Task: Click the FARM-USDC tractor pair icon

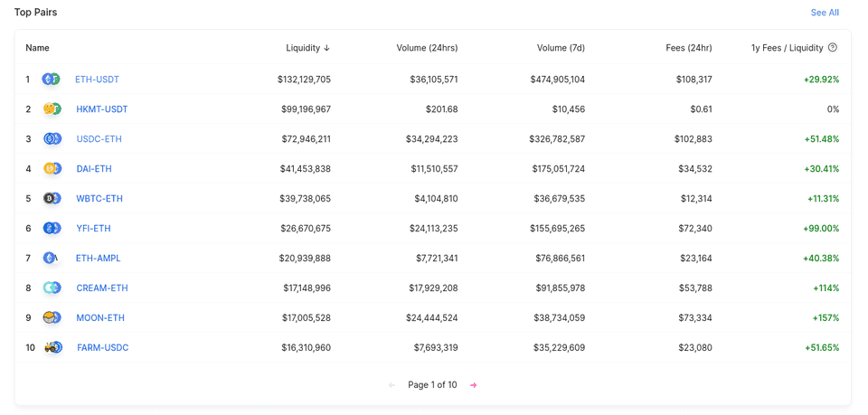Action: click(x=53, y=348)
